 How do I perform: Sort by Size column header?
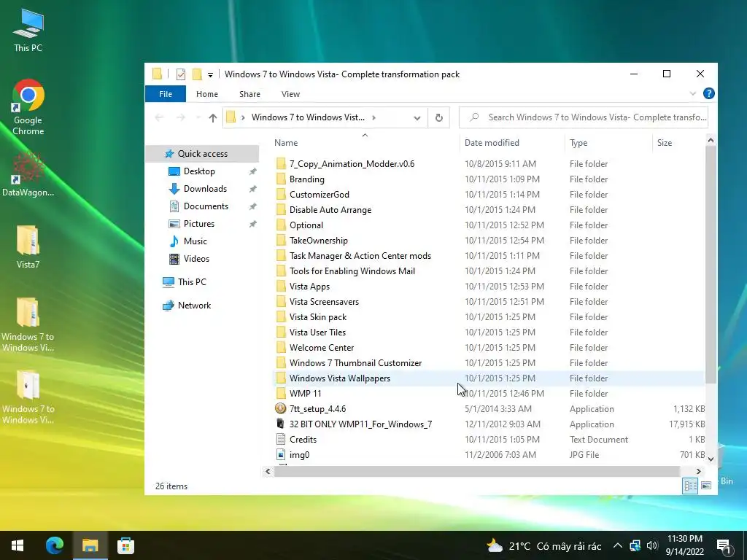point(664,143)
